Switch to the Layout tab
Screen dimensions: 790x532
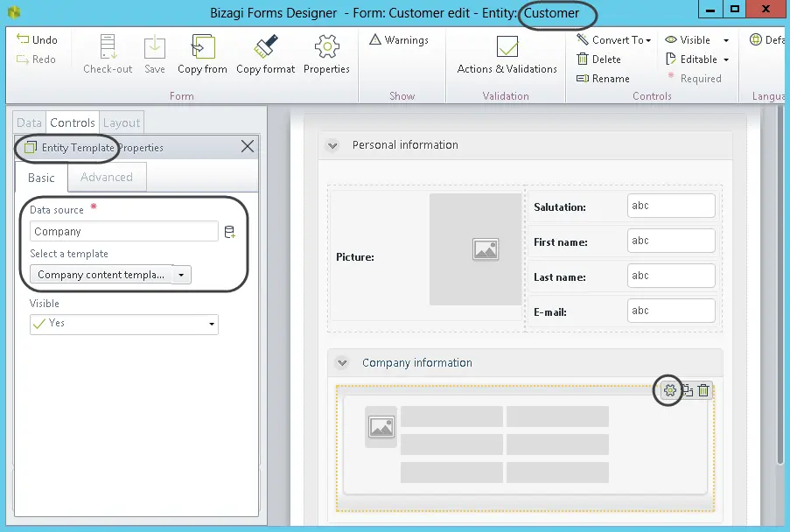pos(122,122)
